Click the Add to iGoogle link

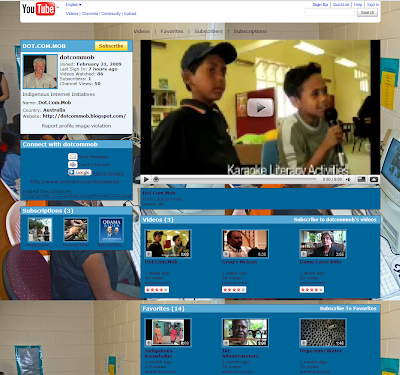tap(108, 173)
